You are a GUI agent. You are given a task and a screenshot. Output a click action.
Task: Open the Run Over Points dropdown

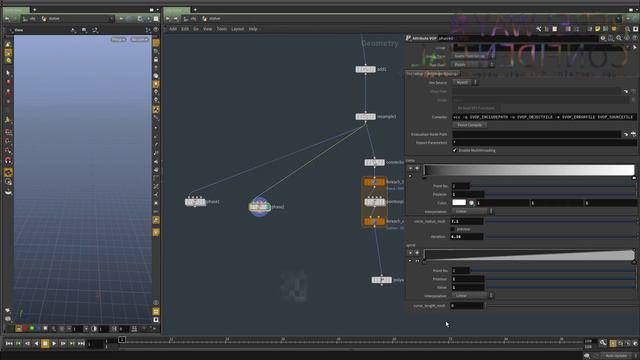[x=473, y=64]
